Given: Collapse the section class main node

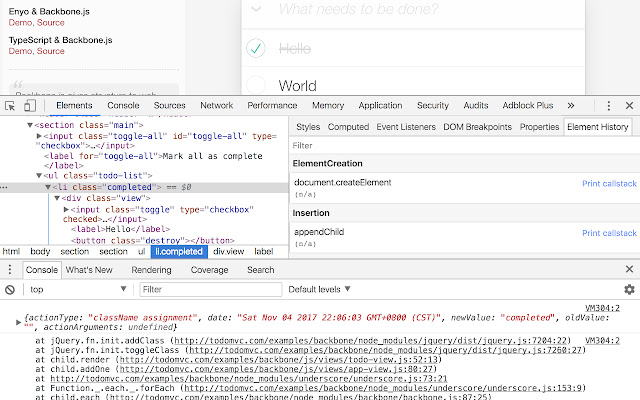Looking at the screenshot, I should point(30,125).
